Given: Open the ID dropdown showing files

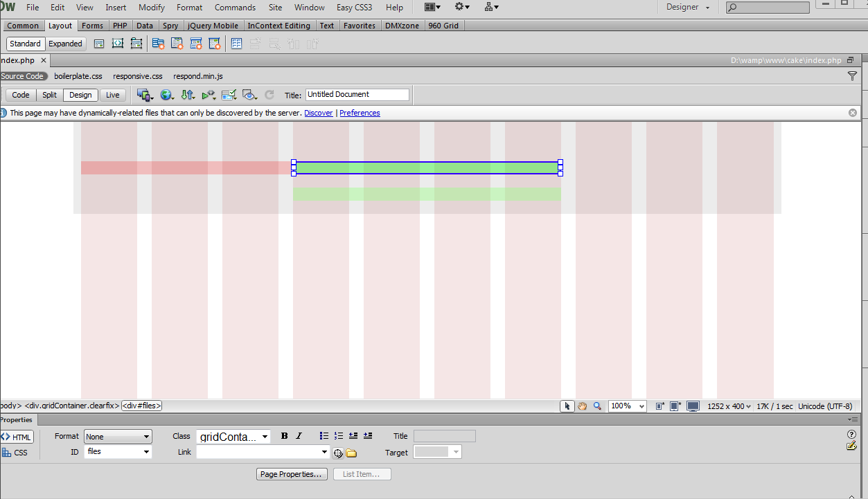Looking at the screenshot, I should pyautogui.click(x=118, y=452).
